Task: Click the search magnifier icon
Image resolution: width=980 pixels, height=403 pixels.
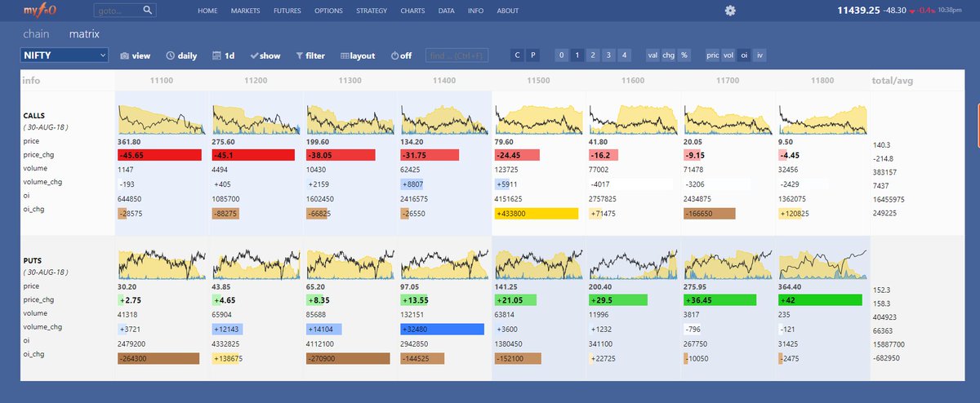Action: (148, 11)
